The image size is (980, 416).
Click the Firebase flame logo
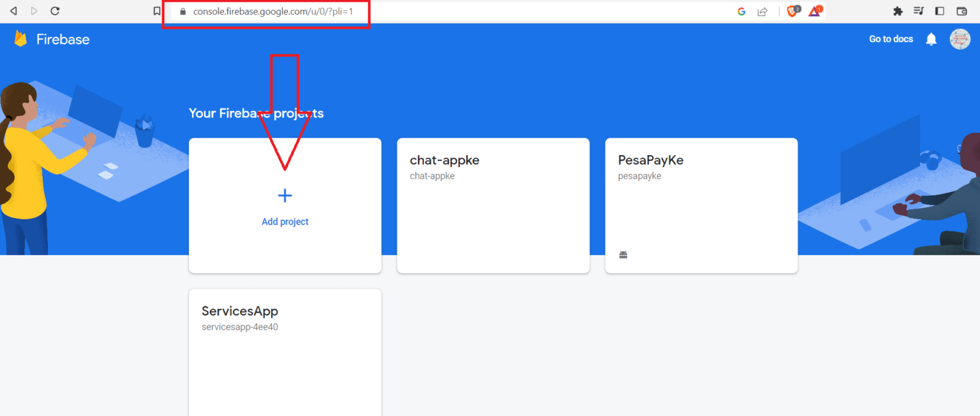(x=21, y=39)
